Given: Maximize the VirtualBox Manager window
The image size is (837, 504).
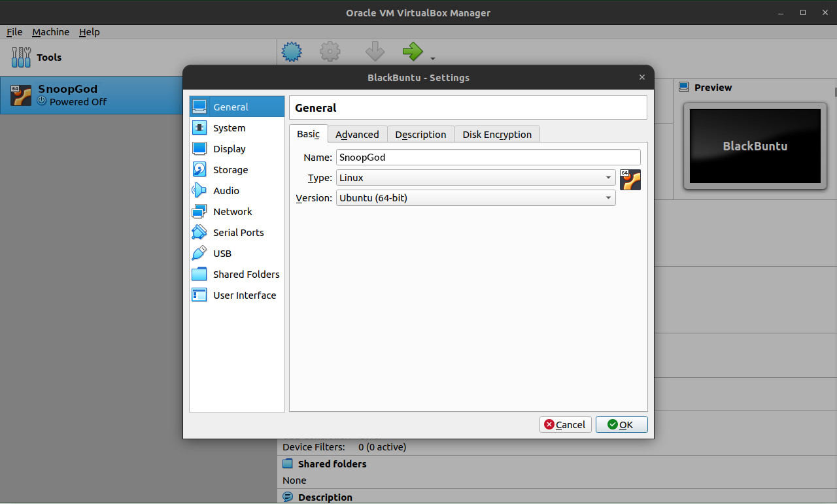Looking at the screenshot, I should click(x=803, y=12).
